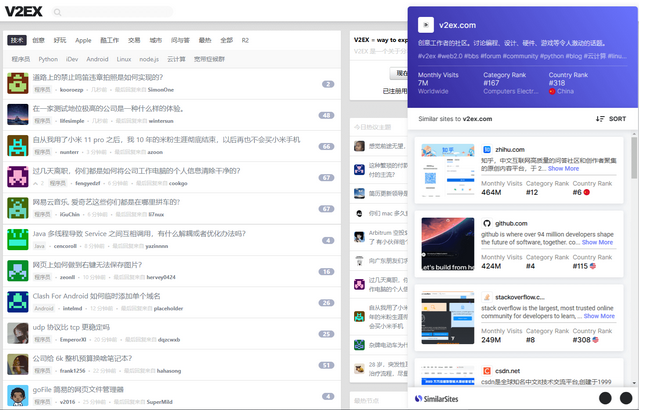Viewport: 645px width, 419px height.
Task: Open avatar beside the udp tcp topic
Action: click(x=18, y=333)
